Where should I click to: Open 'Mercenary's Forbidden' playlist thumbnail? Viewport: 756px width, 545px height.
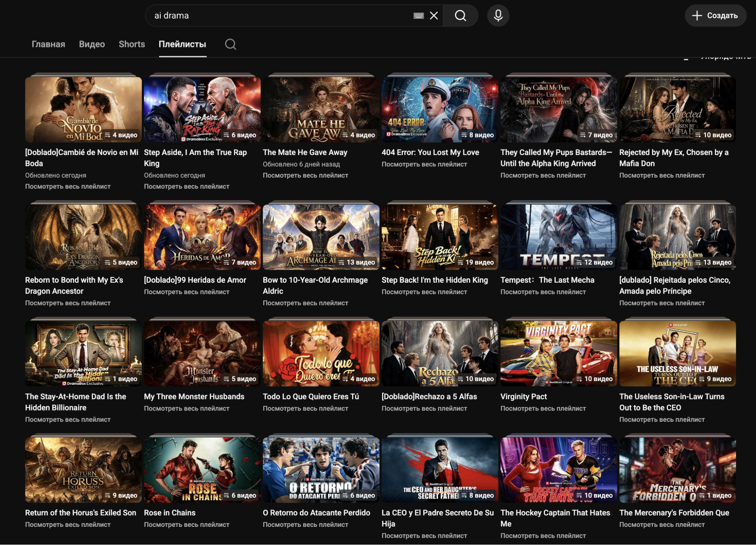[x=677, y=470]
